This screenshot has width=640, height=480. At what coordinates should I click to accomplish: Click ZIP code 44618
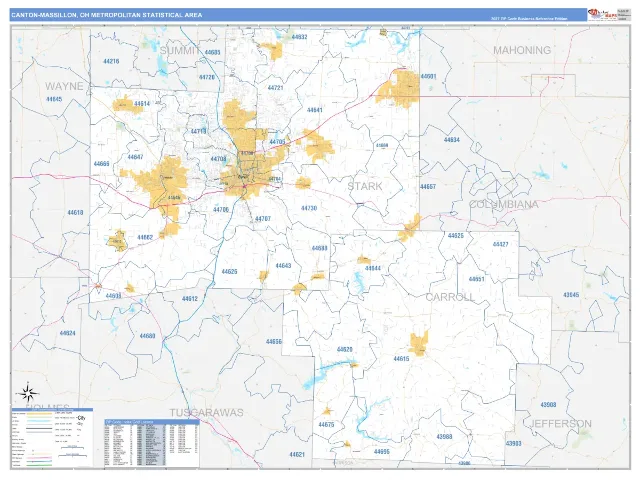[75, 213]
